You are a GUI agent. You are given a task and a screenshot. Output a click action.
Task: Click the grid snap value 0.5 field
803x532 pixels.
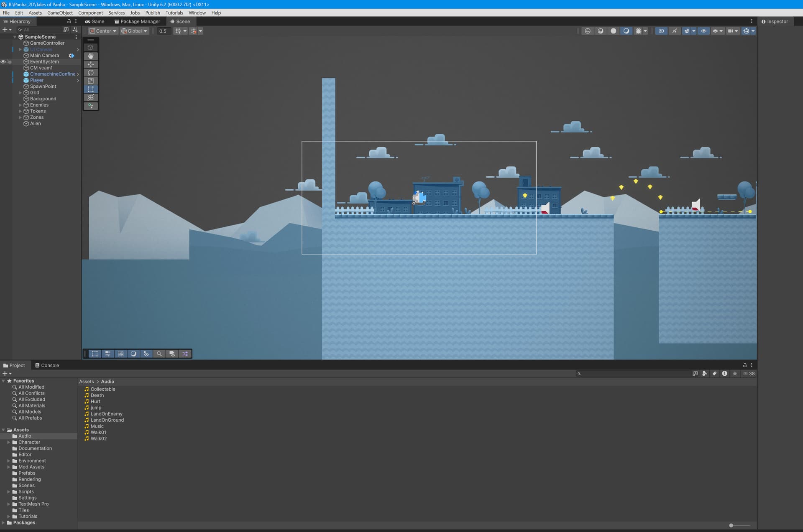163,31
